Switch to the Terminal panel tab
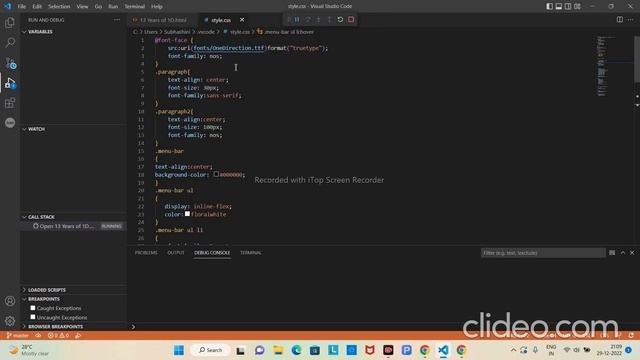This screenshot has width=640, height=360. point(251,253)
